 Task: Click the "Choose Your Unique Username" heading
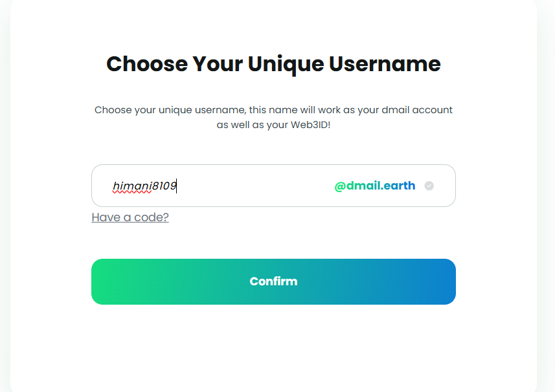273,64
